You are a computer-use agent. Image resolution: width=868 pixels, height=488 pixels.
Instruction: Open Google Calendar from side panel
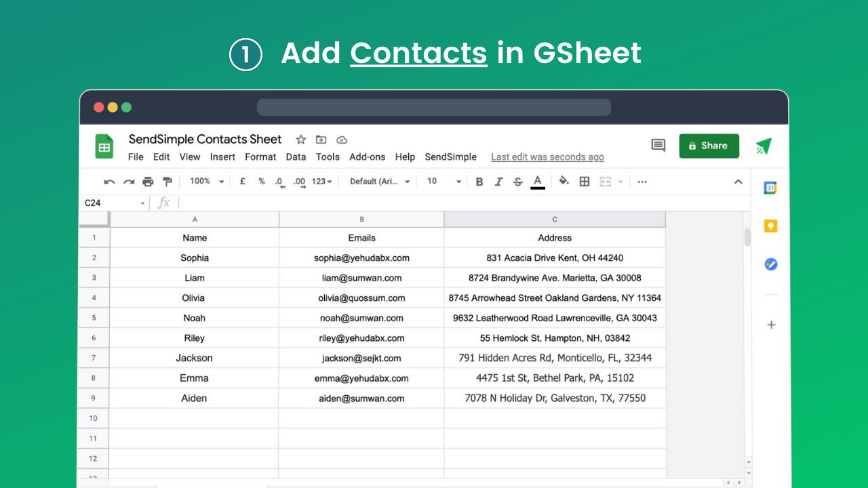(770, 188)
